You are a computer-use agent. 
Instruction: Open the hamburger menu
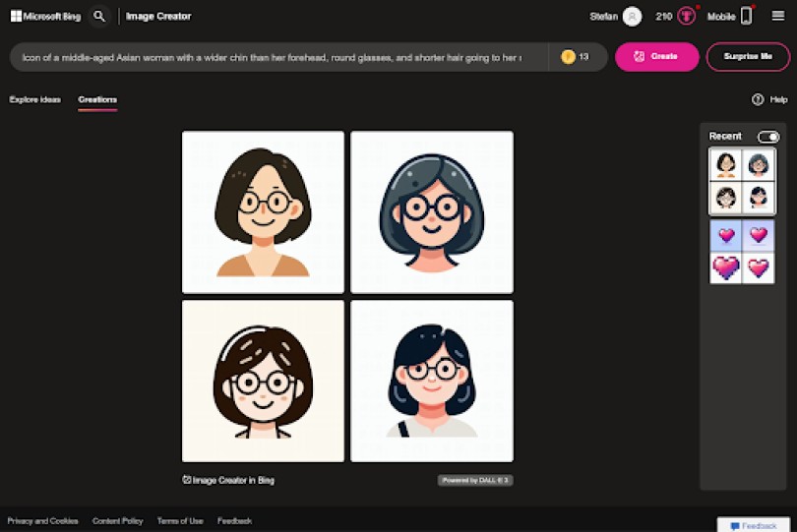[x=778, y=17]
